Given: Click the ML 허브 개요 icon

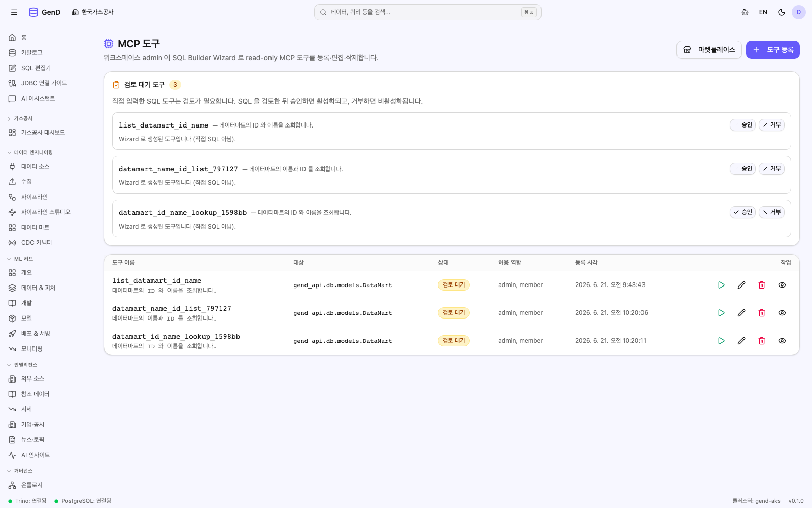Looking at the screenshot, I should click(12, 273).
